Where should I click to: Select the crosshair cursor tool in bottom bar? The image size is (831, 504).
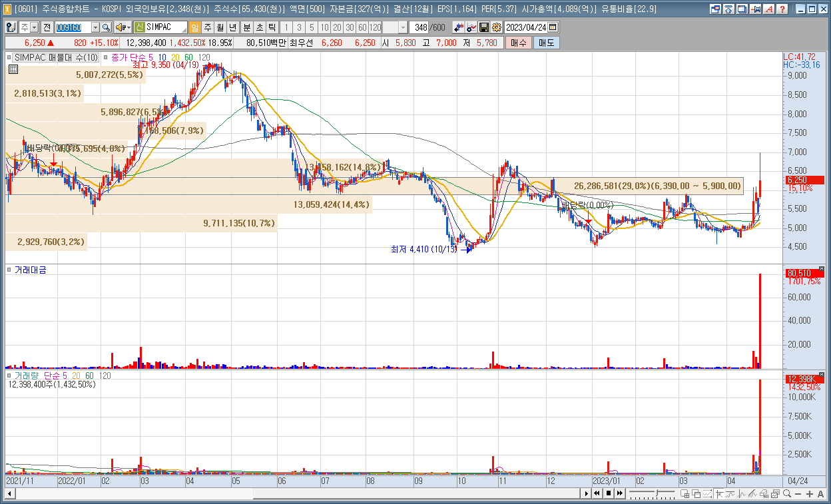[x=719, y=493]
